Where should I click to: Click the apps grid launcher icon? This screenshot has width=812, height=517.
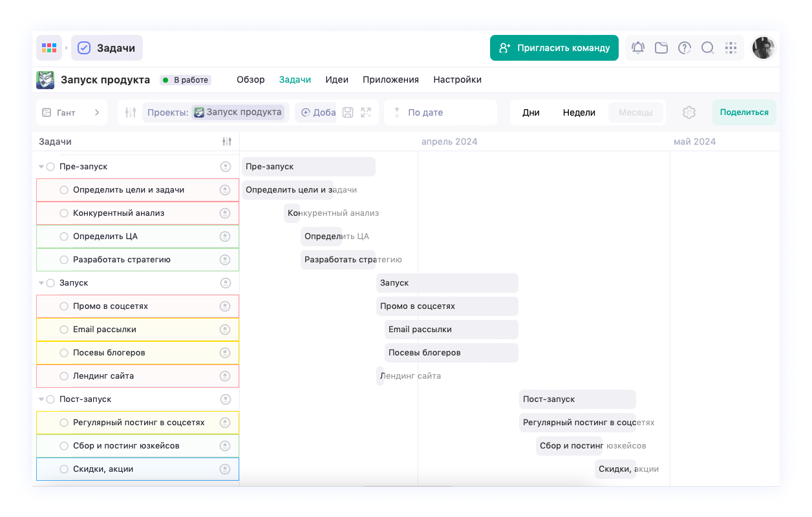(x=49, y=48)
